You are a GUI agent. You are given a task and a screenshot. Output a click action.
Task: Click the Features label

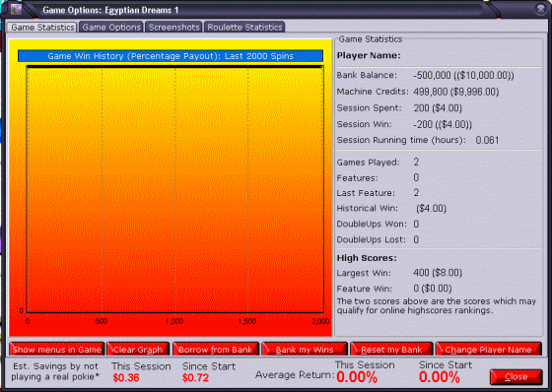point(357,178)
